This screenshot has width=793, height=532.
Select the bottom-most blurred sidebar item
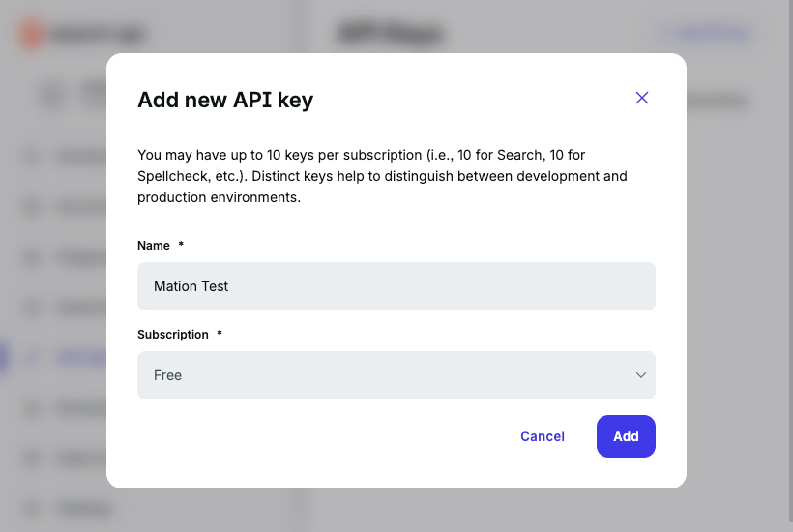coord(71,509)
